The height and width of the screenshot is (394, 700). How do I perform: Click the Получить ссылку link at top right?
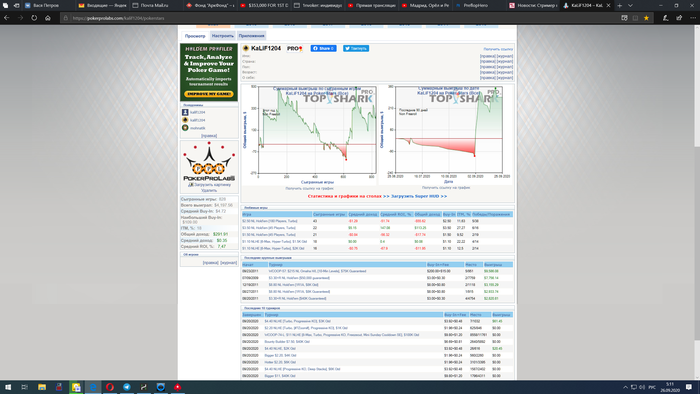click(498, 49)
